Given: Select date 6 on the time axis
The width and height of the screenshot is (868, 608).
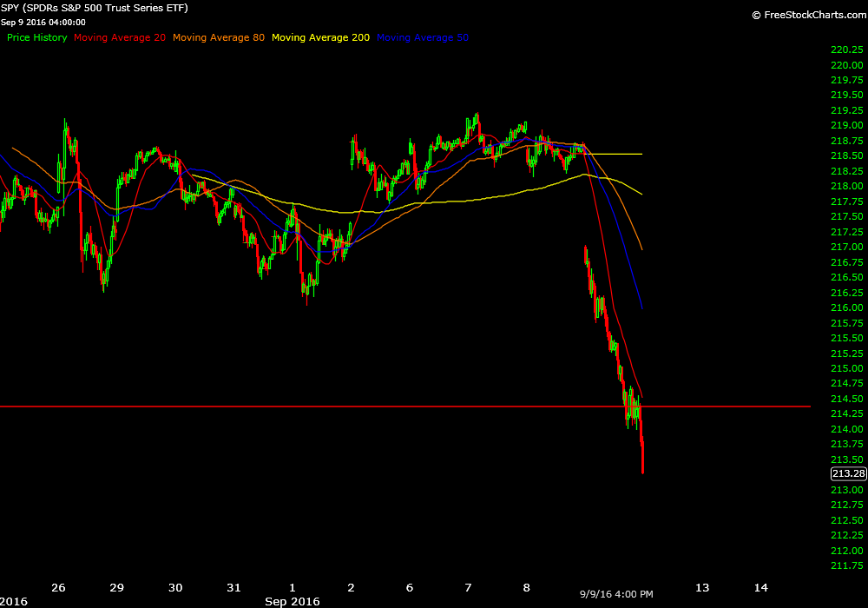Looking at the screenshot, I should point(410,588).
